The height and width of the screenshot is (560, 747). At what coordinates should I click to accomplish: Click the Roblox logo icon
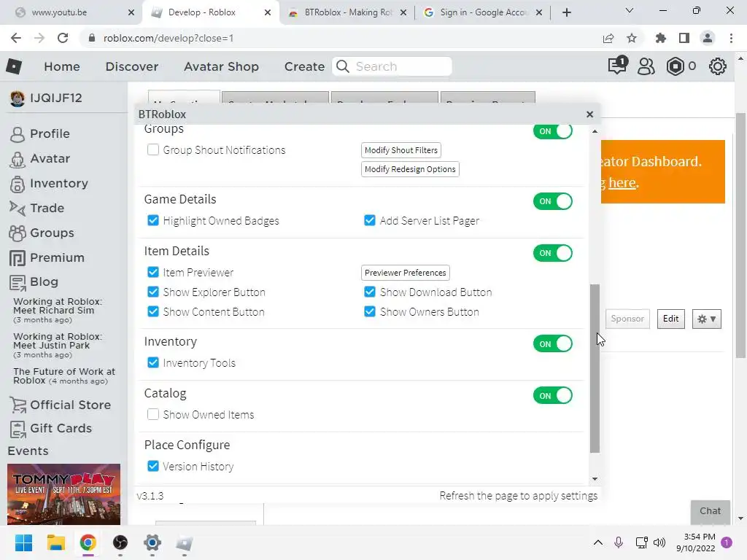pyautogui.click(x=14, y=66)
